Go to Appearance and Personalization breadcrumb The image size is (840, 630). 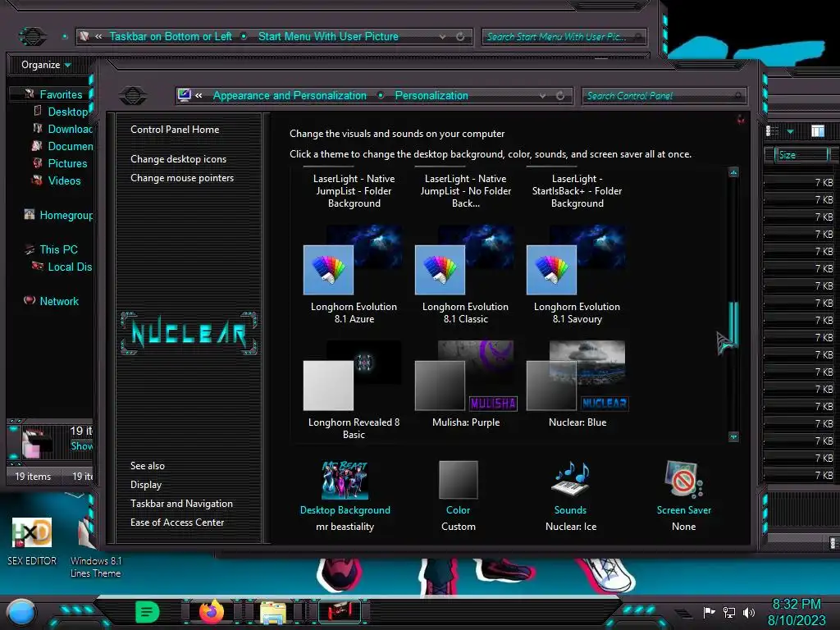[290, 96]
